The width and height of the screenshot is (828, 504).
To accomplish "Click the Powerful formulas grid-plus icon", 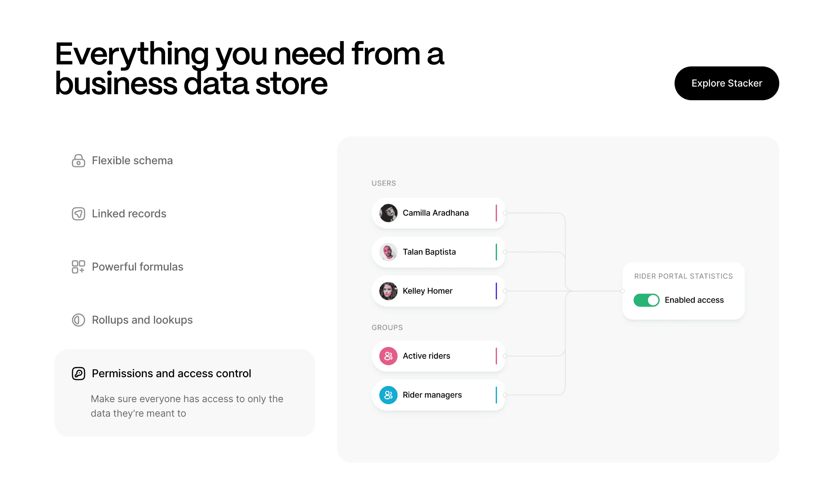I will coord(79,267).
